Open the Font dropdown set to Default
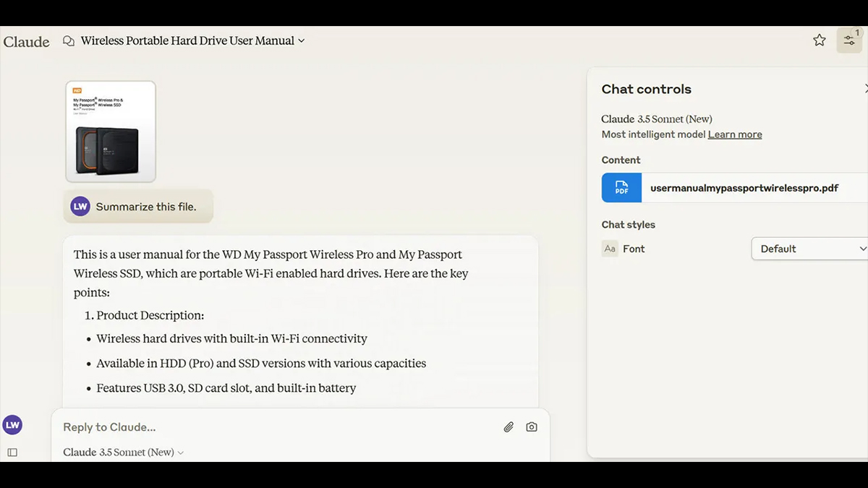Image resolution: width=868 pixels, height=488 pixels. tap(809, 249)
